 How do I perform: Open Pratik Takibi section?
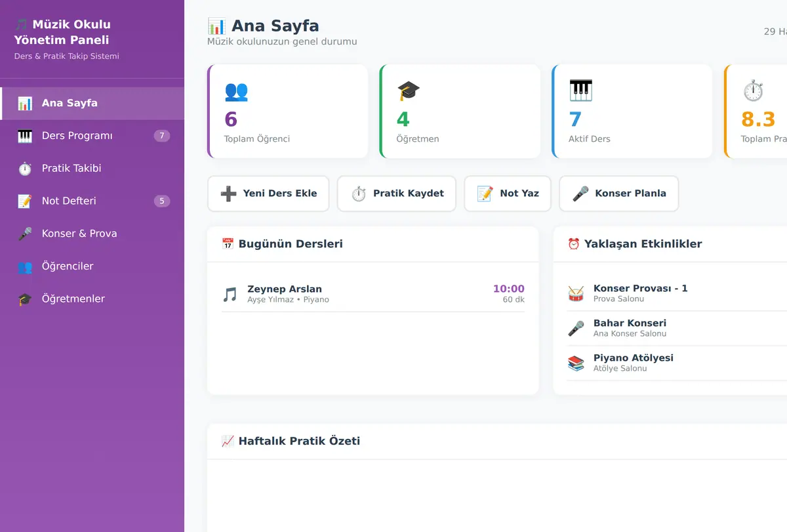92,169
